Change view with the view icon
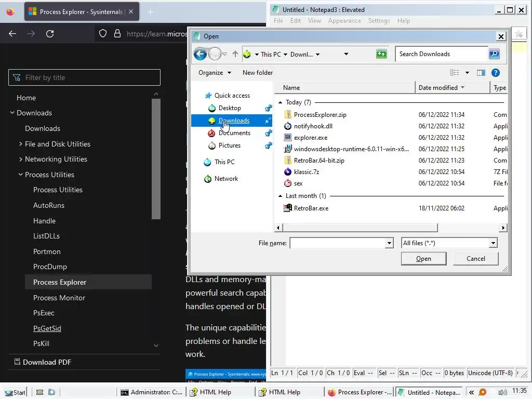This screenshot has width=532, height=399. tap(455, 73)
